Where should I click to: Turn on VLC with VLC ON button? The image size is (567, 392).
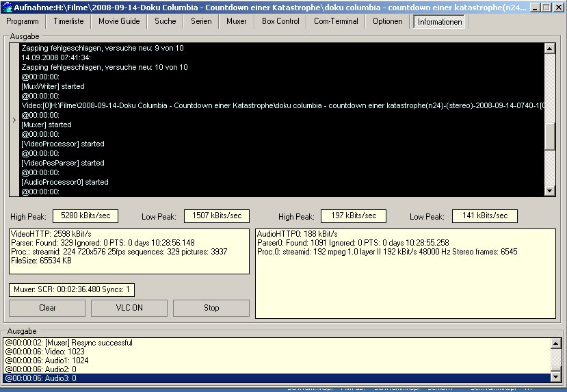tap(129, 308)
